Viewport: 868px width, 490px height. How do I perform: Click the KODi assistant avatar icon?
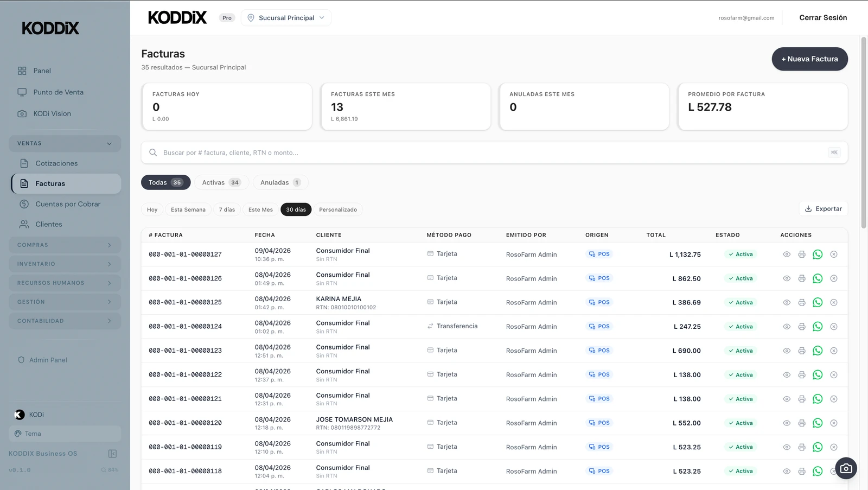pos(20,415)
